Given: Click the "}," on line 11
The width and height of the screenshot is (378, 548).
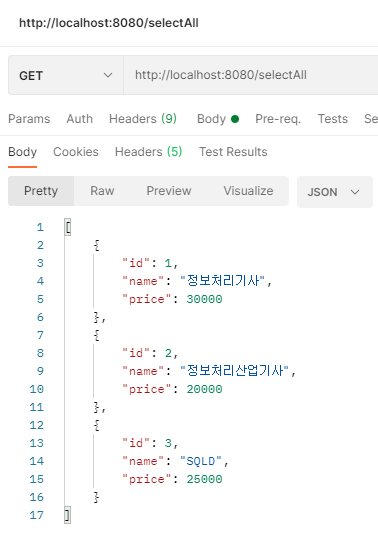Looking at the screenshot, I should [x=100, y=408].
